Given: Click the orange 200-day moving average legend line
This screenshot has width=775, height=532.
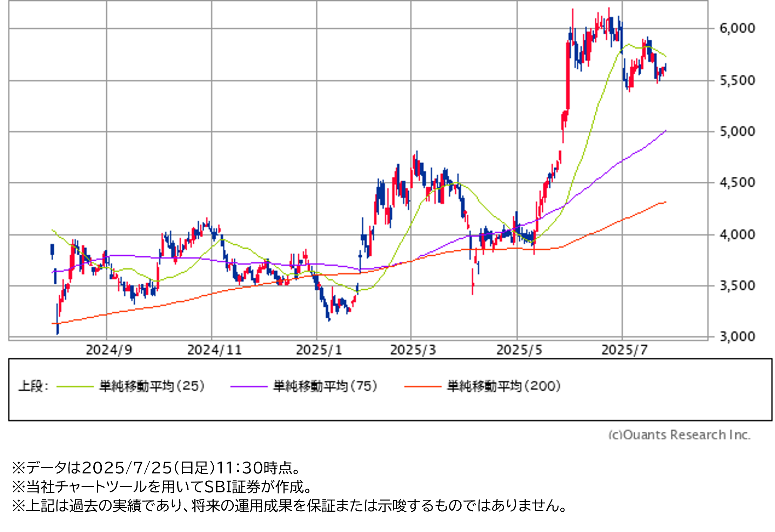Looking at the screenshot, I should (x=422, y=387).
